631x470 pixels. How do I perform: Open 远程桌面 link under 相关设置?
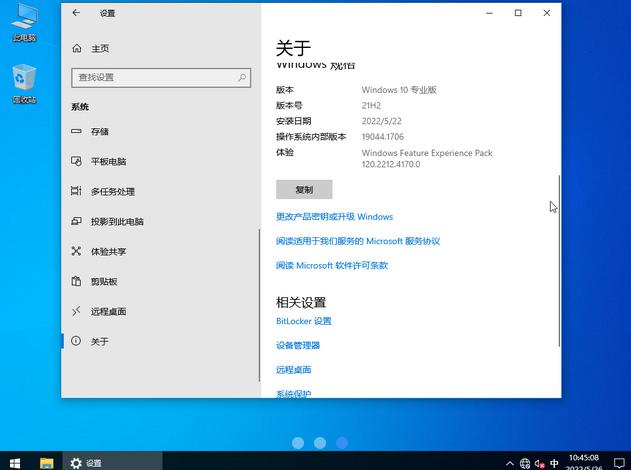[293, 369]
